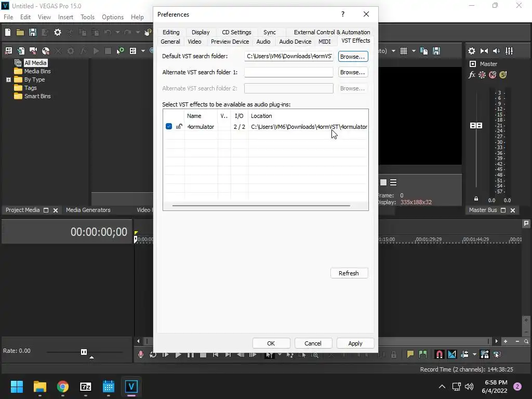Open the Options menu
This screenshot has height=399, width=532.
113,17
